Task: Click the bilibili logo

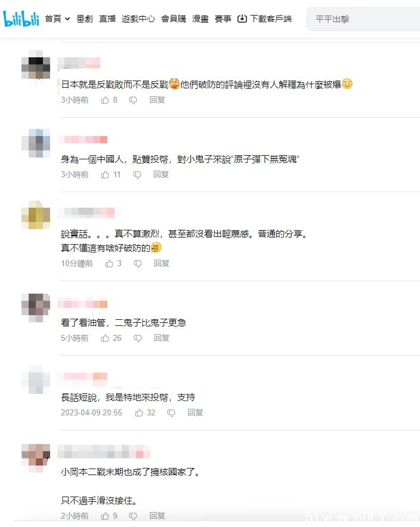Action: (x=21, y=18)
